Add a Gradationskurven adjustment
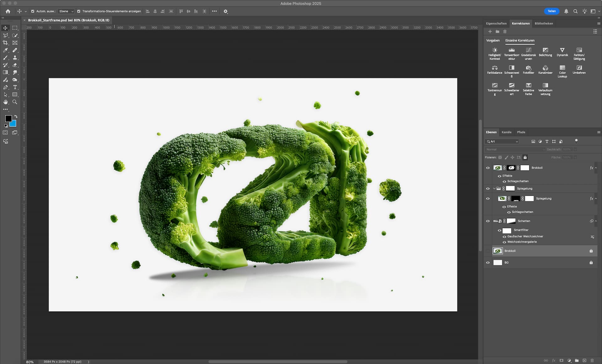Viewport: 602px width, 364px height. (x=528, y=50)
